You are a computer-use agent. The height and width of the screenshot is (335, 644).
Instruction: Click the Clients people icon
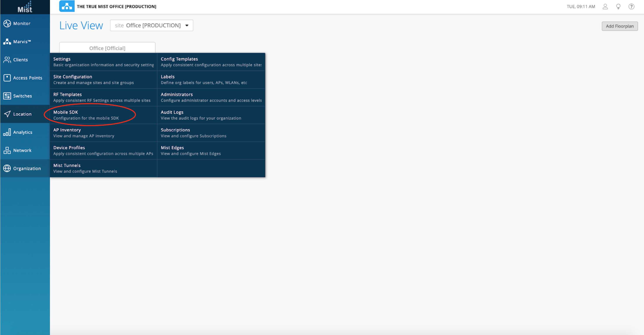[7, 60]
